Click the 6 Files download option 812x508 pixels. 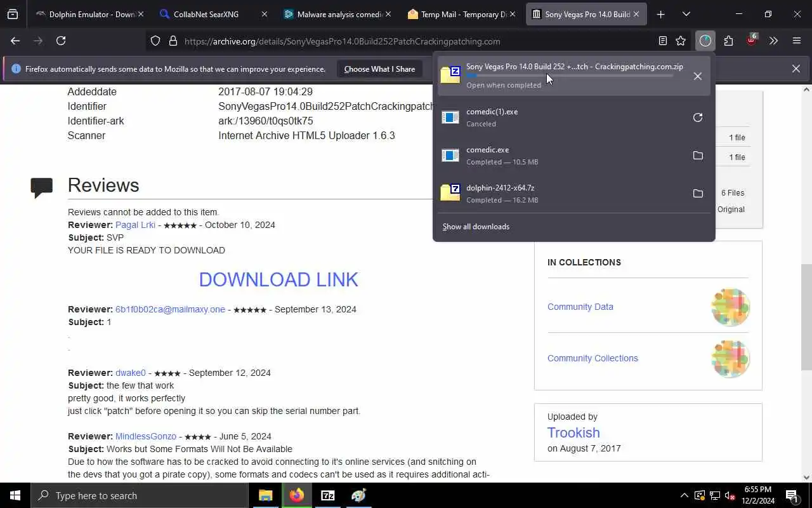point(733,193)
